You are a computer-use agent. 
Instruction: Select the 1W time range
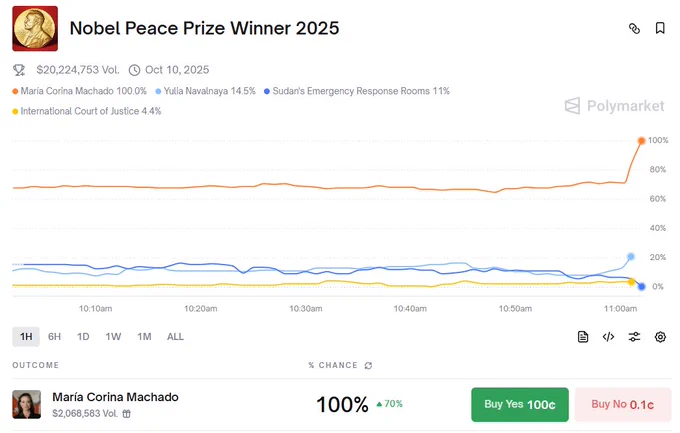tap(113, 337)
